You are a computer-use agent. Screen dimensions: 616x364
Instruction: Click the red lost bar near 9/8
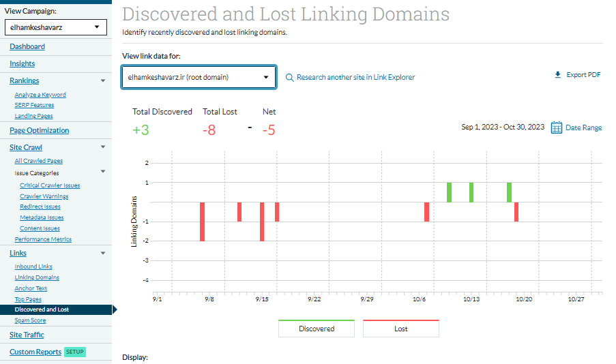tap(203, 222)
